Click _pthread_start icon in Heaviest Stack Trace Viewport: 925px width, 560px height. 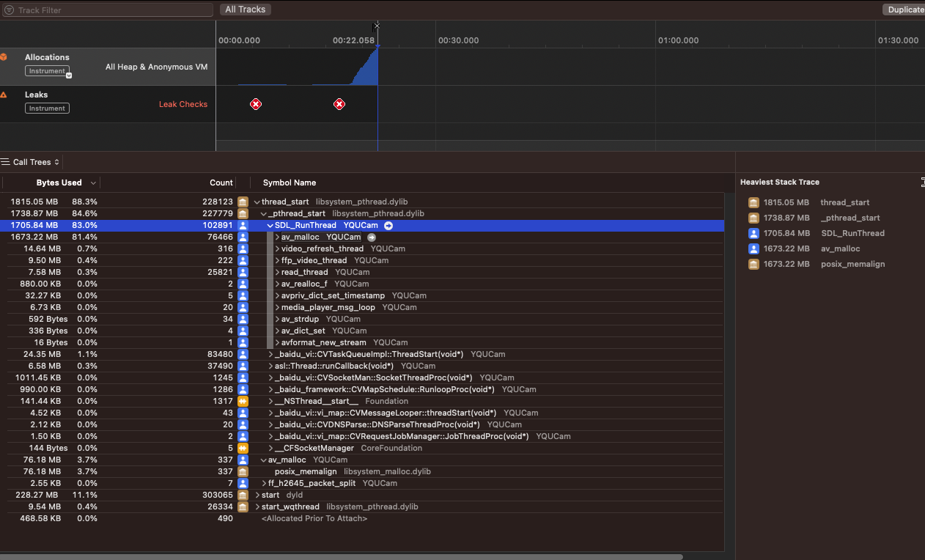(x=753, y=218)
